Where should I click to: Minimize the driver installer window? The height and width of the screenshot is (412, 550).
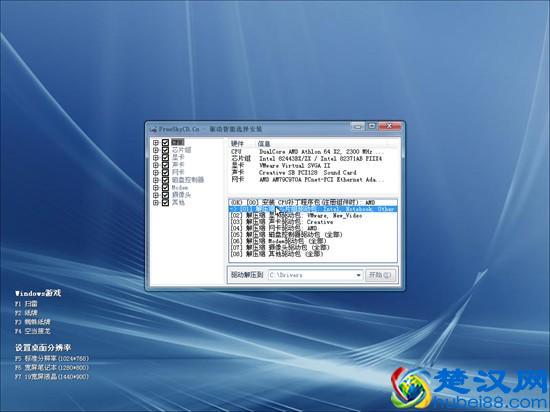click(x=357, y=126)
